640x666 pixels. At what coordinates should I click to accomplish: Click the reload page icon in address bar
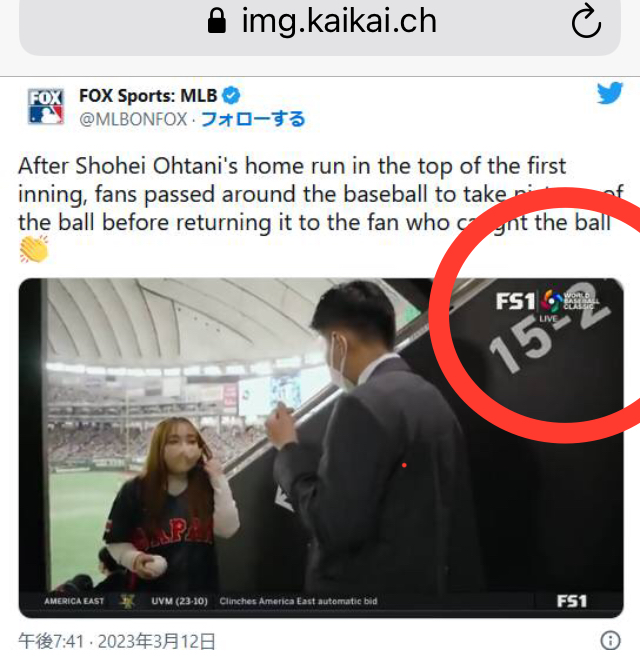(586, 21)
